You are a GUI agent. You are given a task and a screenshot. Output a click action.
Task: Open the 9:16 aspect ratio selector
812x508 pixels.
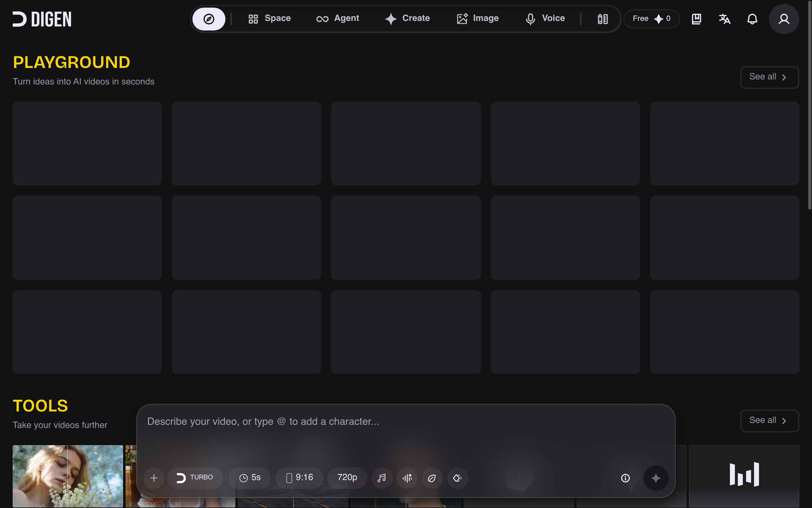click(299, 478)
